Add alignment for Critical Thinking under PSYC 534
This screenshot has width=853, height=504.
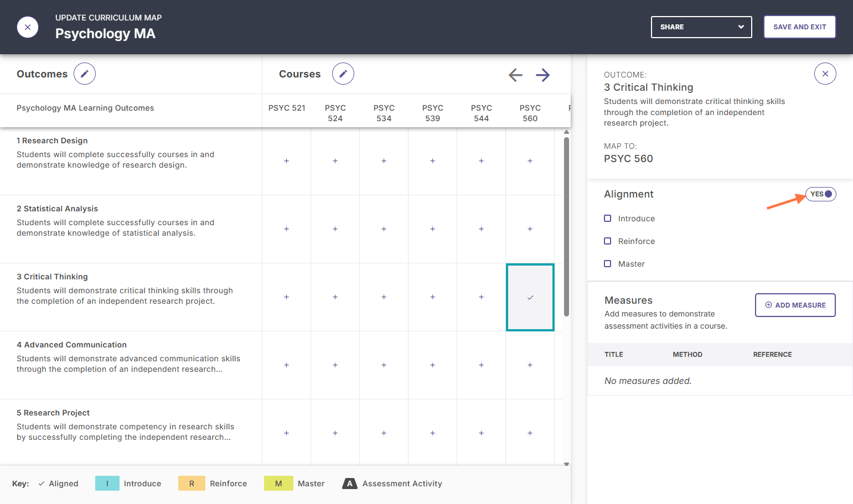(384, 297)
